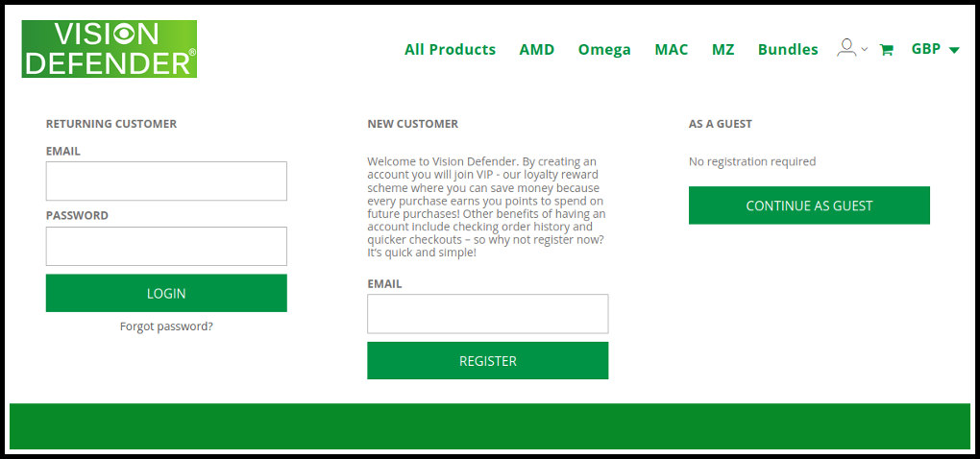Viewport: 980px width, 459px height.
Task: Click the green footer banner
Action: [490, 426]
